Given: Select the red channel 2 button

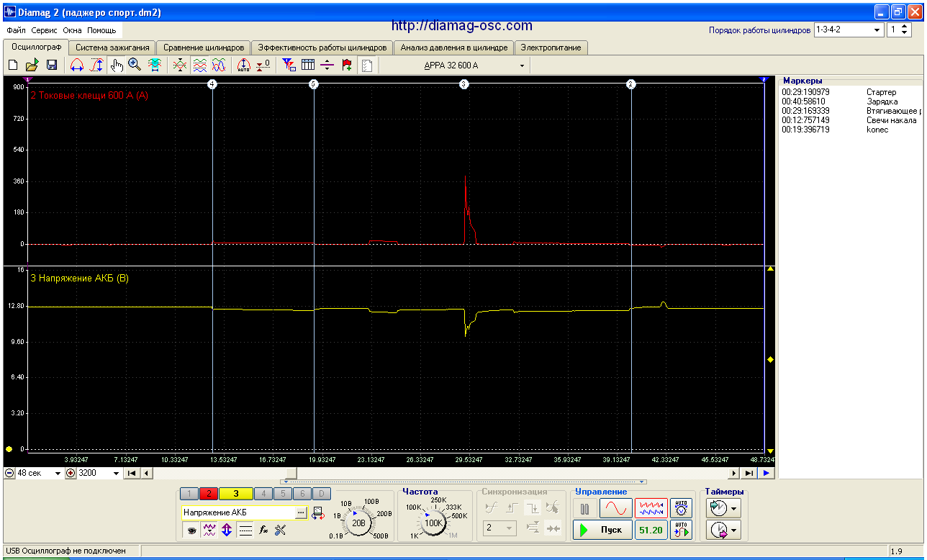Looking at the screenshot, I should 209,494.
